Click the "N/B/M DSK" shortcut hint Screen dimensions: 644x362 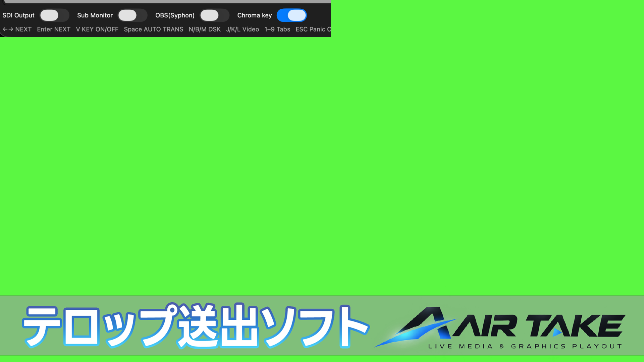[x=205, y=29]
